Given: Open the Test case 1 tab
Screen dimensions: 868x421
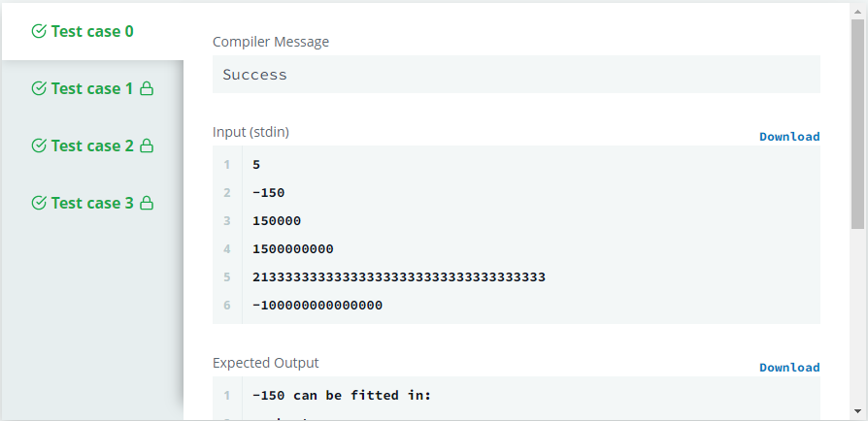Looking at the screenshot, I should (x=92, y=88).
